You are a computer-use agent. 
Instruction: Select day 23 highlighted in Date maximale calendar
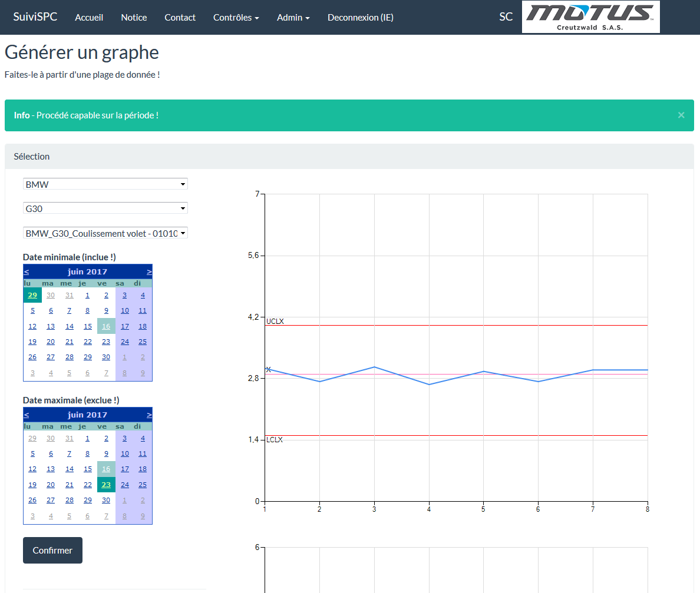[106, 485]
